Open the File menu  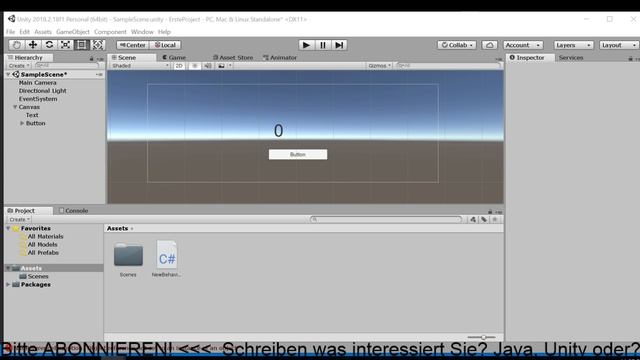(x=11, y=32)
